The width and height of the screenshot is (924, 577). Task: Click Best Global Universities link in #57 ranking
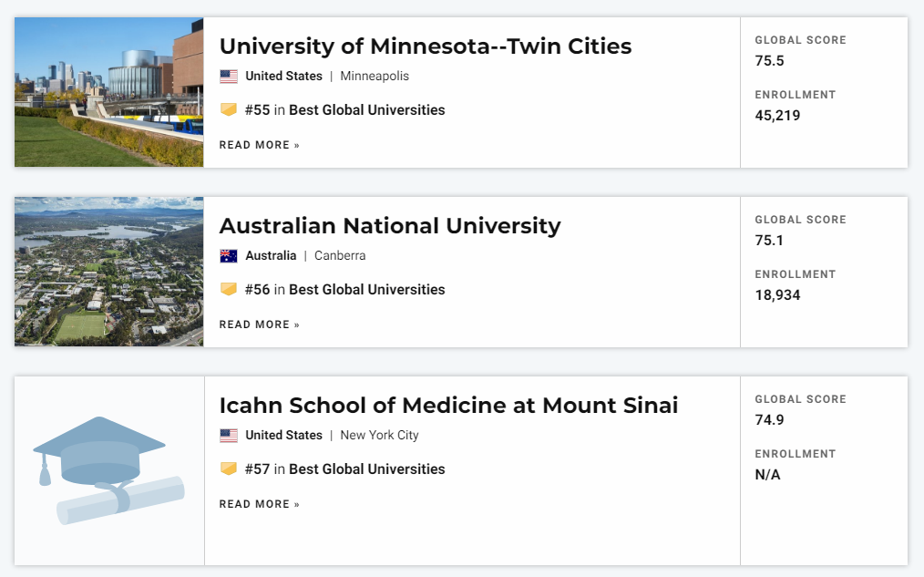click(x=366, y=469)
